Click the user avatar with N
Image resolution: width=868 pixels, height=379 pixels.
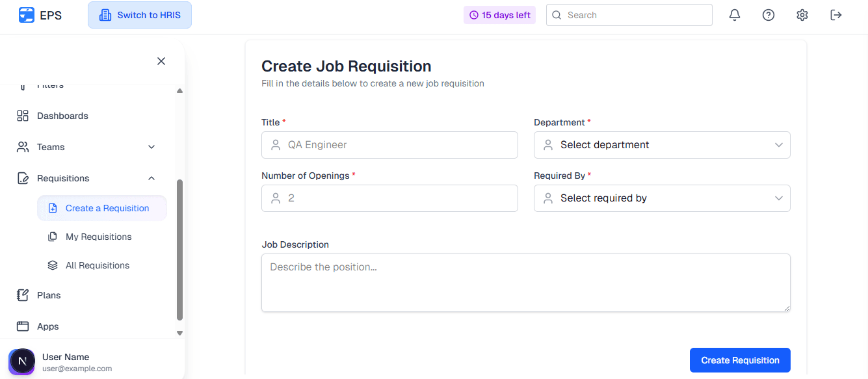click(21, 361)
